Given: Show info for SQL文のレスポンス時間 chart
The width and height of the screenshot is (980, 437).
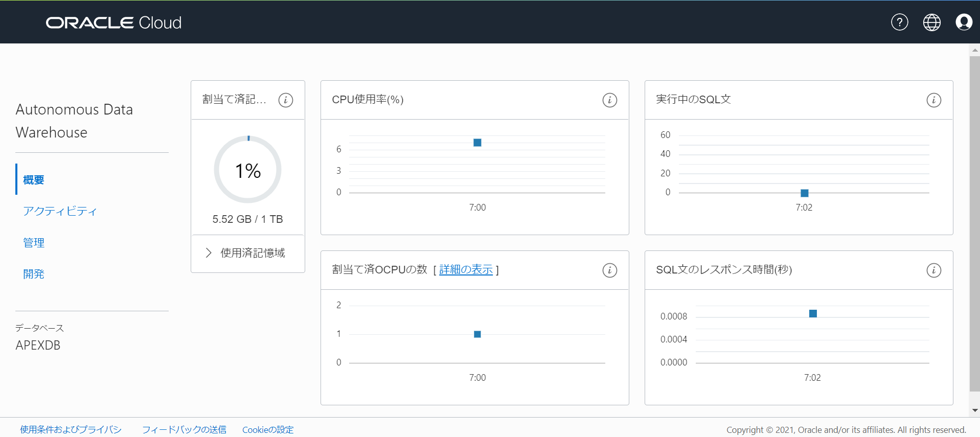Looking at the screenshot, I should click(933, 270).
